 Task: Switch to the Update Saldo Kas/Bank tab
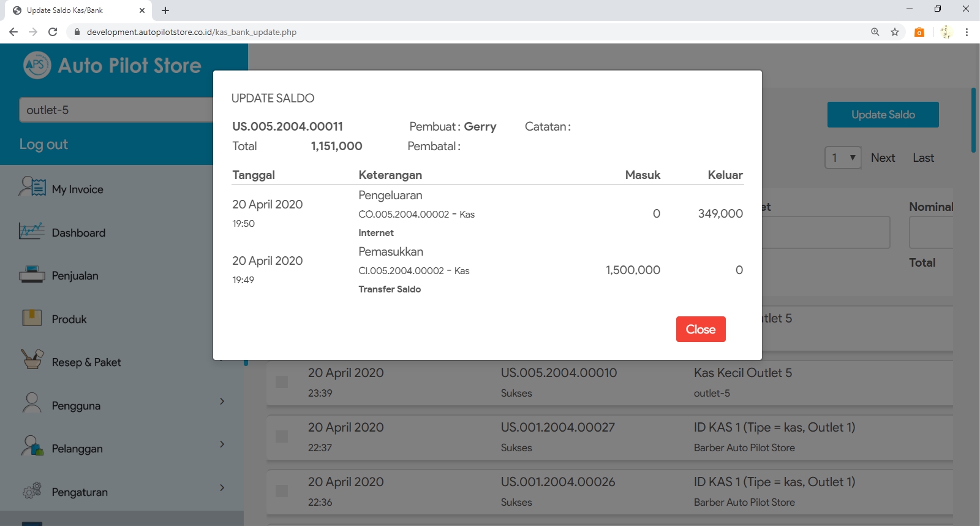point(73,10)
